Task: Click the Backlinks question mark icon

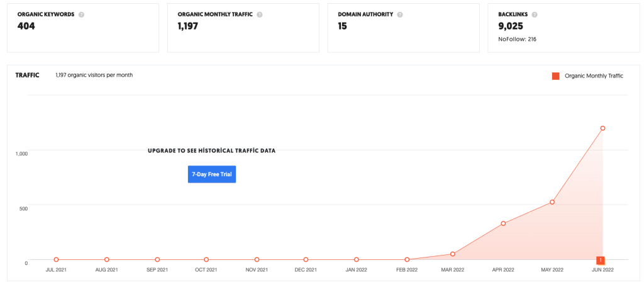Action: click(x=534, y=14)
